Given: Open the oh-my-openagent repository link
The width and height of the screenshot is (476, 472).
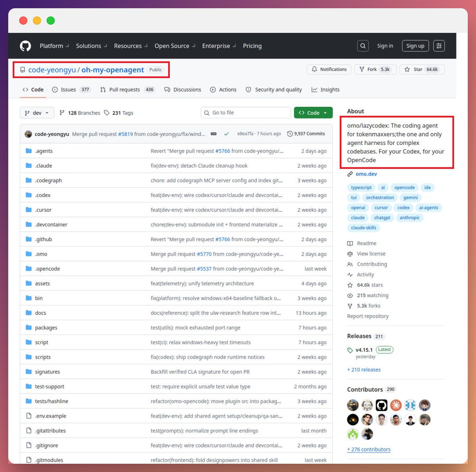Looking at the screenshot, I should coord(113,70).
